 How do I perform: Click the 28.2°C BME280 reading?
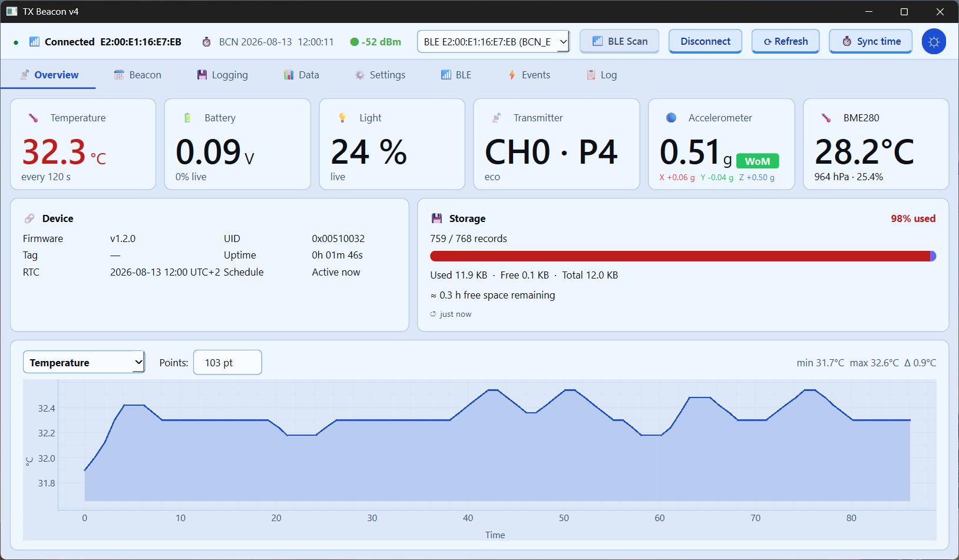click(864, 152)
